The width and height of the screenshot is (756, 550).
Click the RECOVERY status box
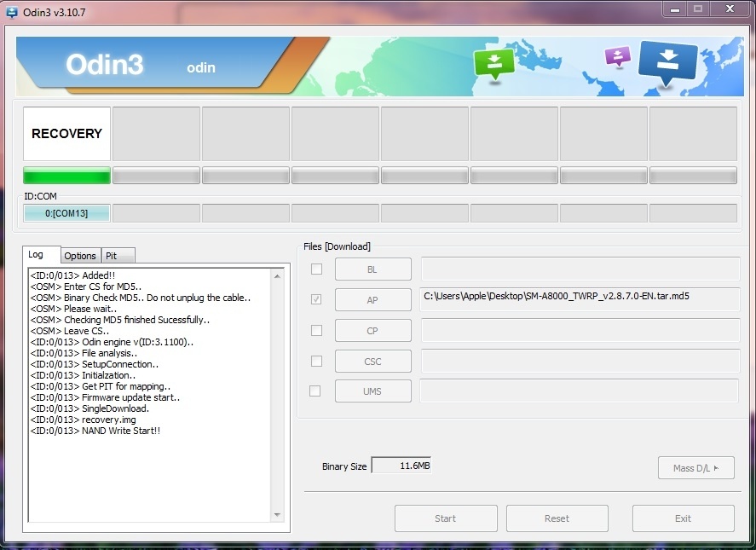(66, 134)
